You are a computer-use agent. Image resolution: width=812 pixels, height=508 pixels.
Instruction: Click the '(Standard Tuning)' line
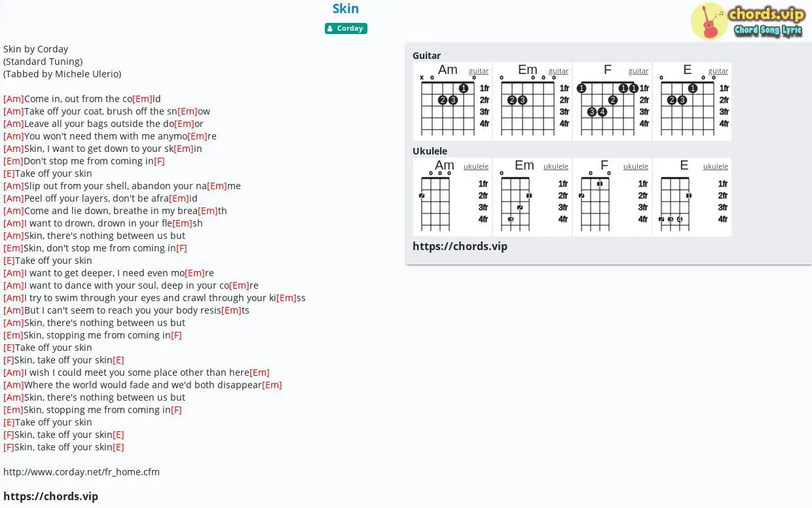43,62
